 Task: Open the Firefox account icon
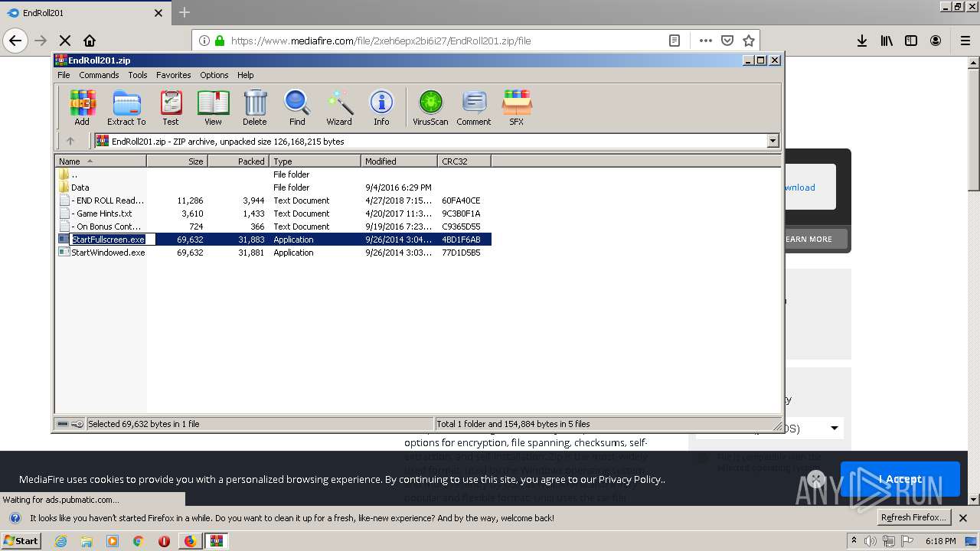(x=936, y=41)
